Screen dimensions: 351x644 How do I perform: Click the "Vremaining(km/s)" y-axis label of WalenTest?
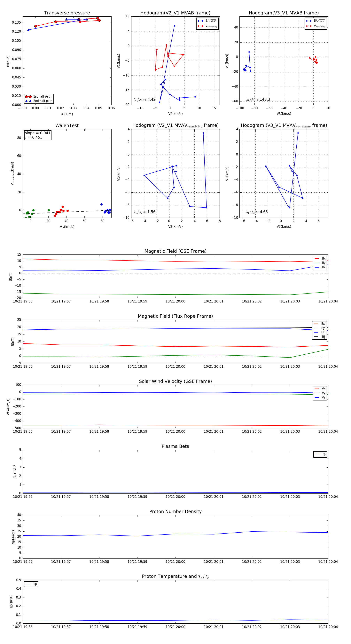pyautogui.click(x=12, y=173)
